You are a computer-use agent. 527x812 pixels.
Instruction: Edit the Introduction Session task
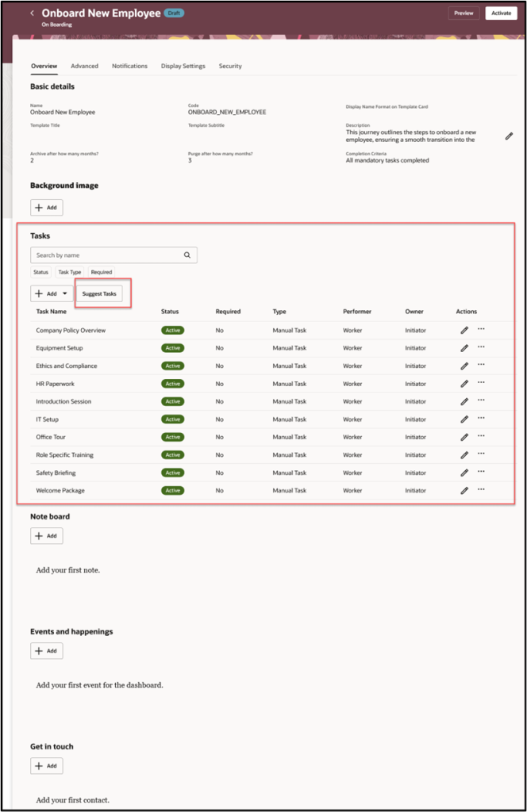pos(464,401)
